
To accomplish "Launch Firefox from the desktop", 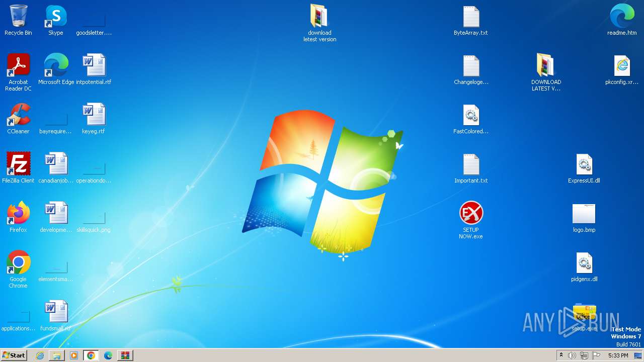I will tap(18, 217).
